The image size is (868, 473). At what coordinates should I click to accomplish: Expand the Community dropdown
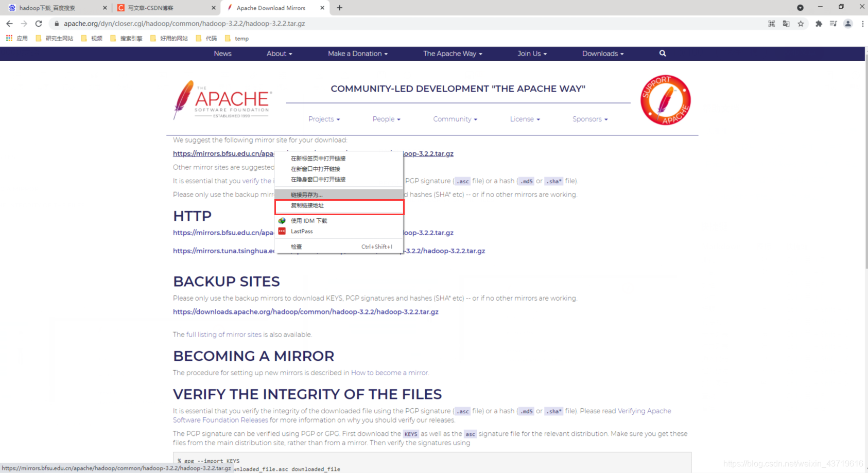[455, 119]
